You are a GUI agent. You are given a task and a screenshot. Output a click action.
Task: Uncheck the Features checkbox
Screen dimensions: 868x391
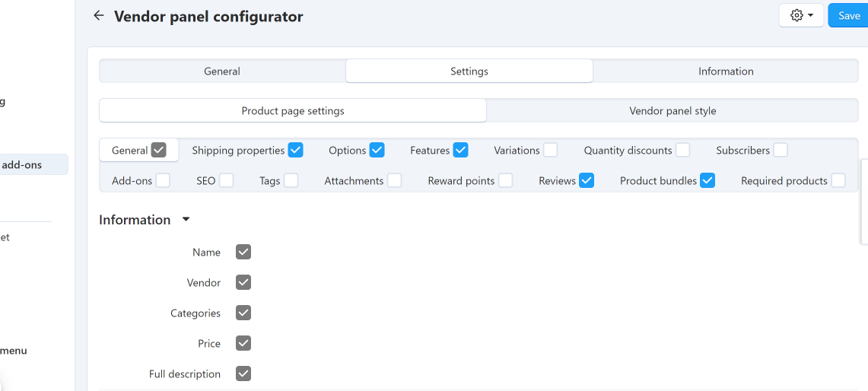pos(460,150)
